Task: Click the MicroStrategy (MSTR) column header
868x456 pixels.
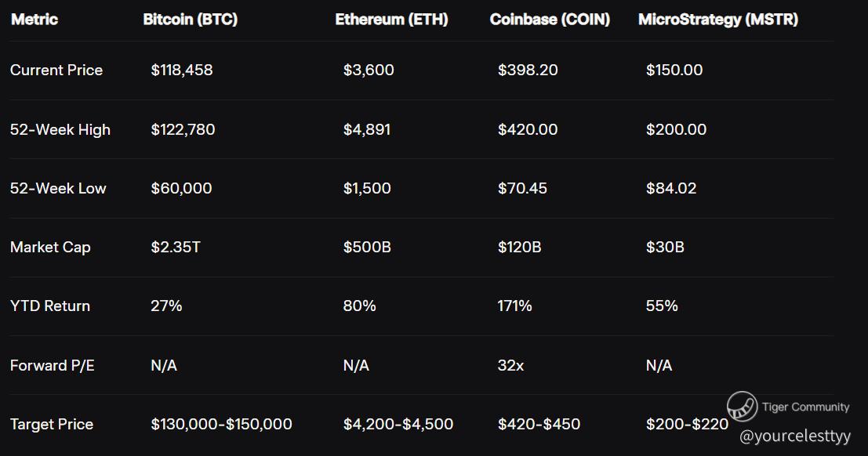Action: (x=717, y=20)
